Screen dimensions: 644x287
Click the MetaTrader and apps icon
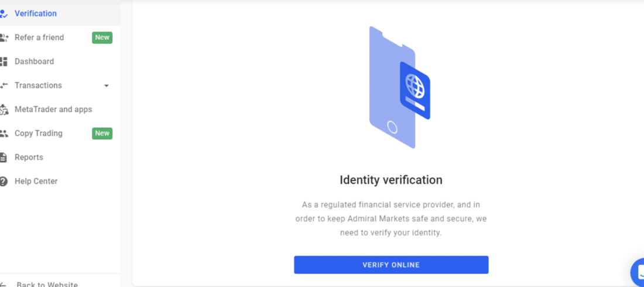coord(4,110)
